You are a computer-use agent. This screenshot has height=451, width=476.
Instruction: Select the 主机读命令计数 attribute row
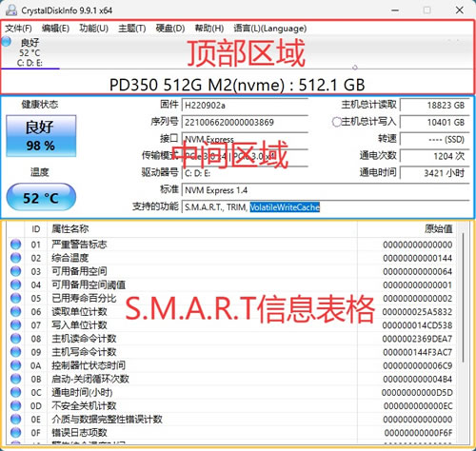[231, 339]
